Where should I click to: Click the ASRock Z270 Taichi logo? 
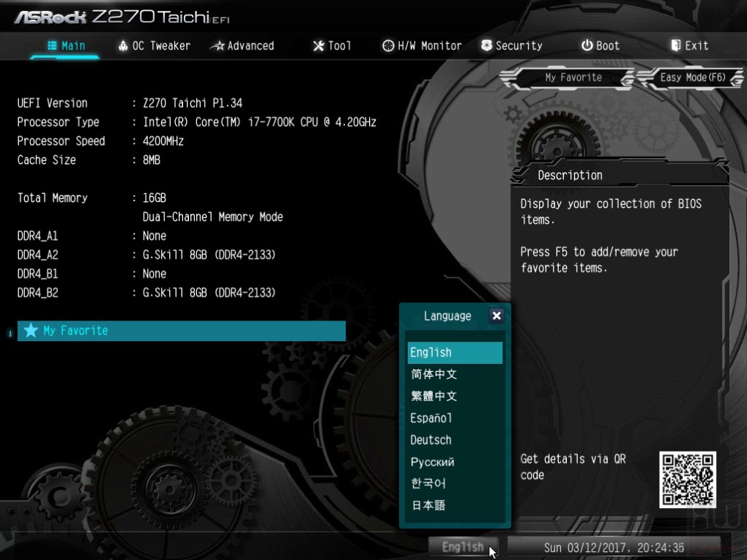(122, 17)
